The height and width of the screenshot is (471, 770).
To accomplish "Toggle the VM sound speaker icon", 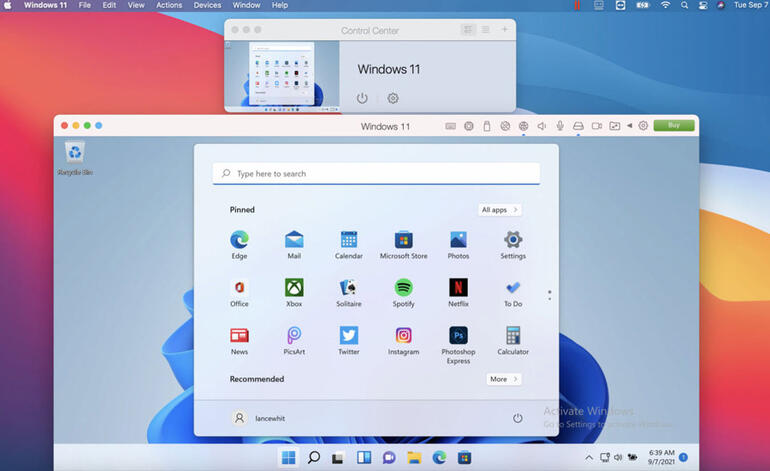I will [542, 126].
